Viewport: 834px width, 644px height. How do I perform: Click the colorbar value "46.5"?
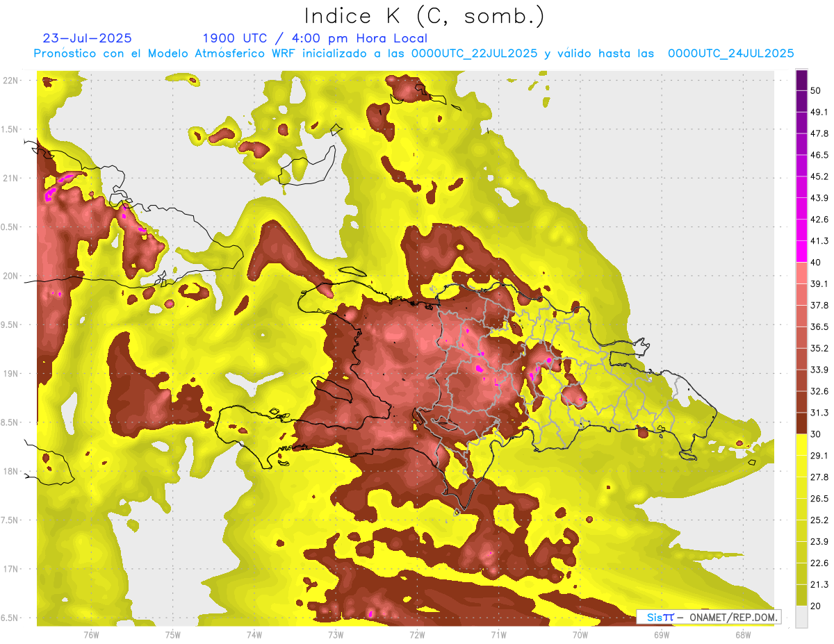[819, 155]
